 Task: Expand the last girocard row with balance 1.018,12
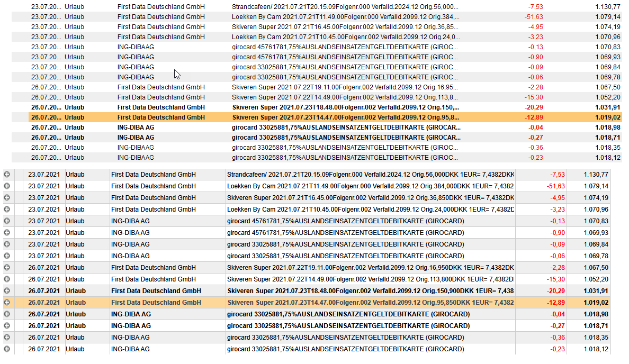(x=7, y=349)
